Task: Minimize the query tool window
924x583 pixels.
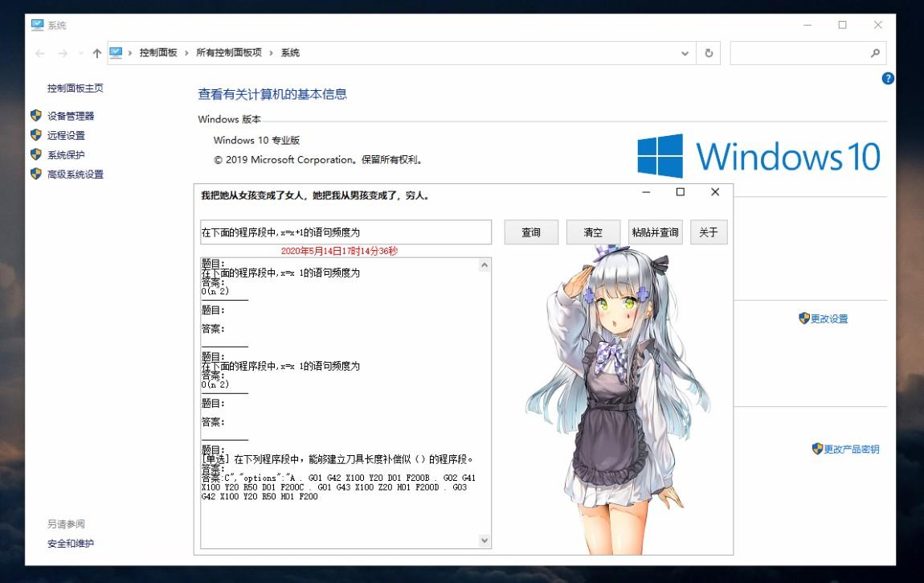Action: point(647,192)
